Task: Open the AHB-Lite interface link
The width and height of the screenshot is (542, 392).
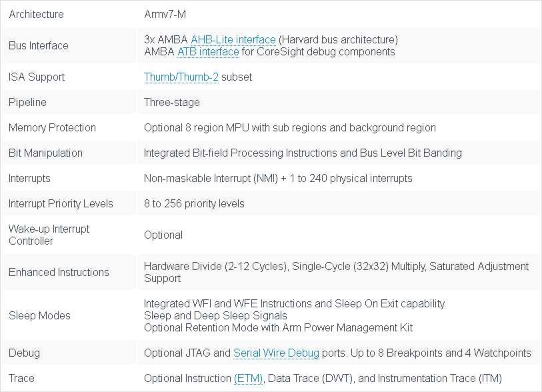Action: 233,40
